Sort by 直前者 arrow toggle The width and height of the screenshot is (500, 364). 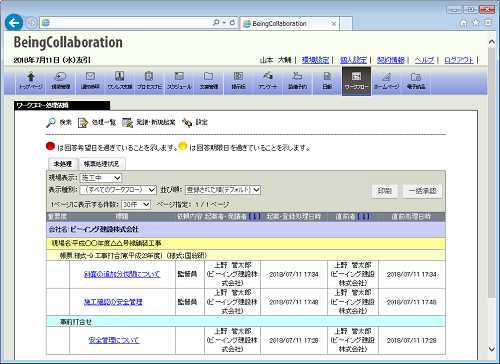click(363, 216)
